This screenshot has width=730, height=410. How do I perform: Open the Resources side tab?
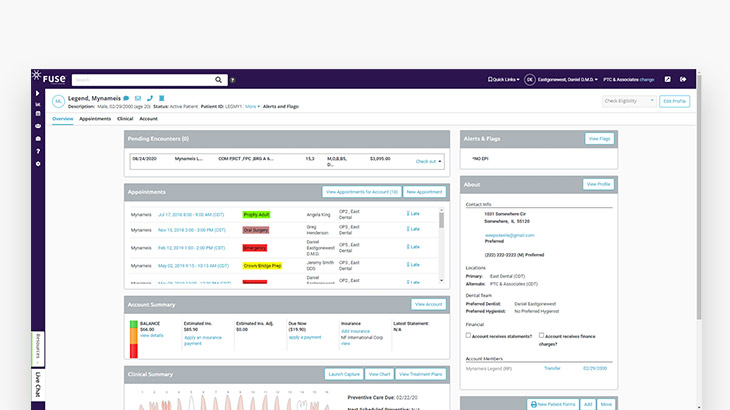tap(38, 349)
